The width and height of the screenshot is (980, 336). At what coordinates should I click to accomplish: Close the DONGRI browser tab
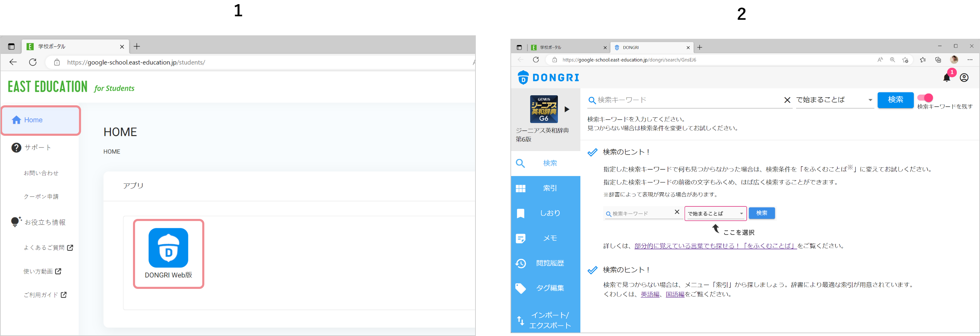coord(688,47)
